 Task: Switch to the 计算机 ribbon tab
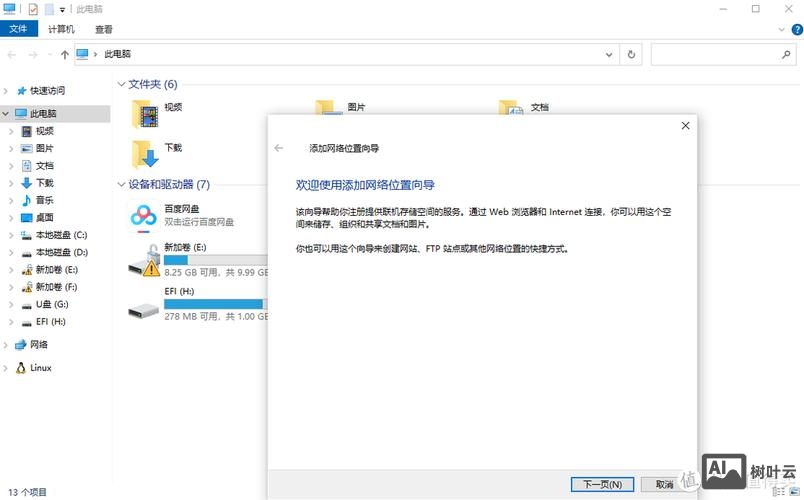61,29
